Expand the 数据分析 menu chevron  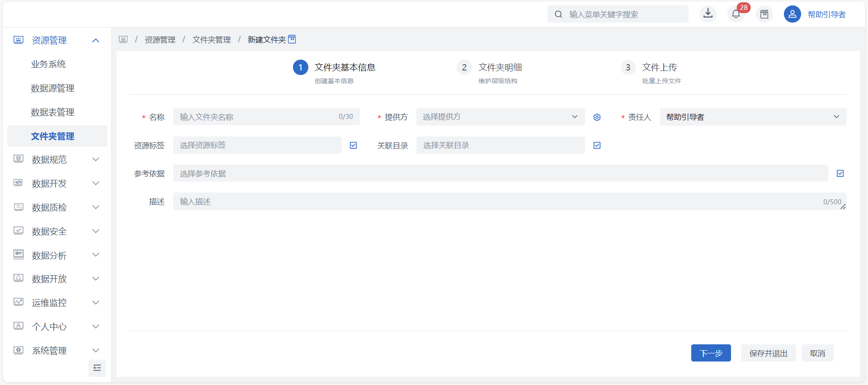point(96,254)
